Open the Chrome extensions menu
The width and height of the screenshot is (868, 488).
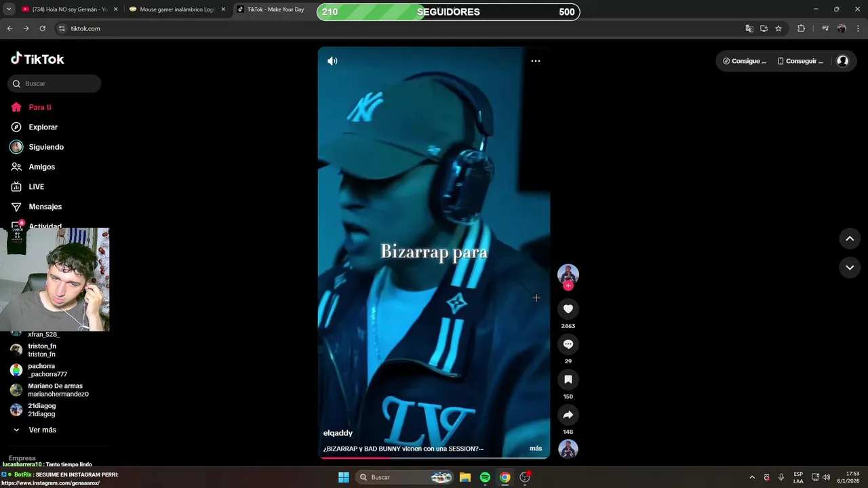tap(802, 28)
